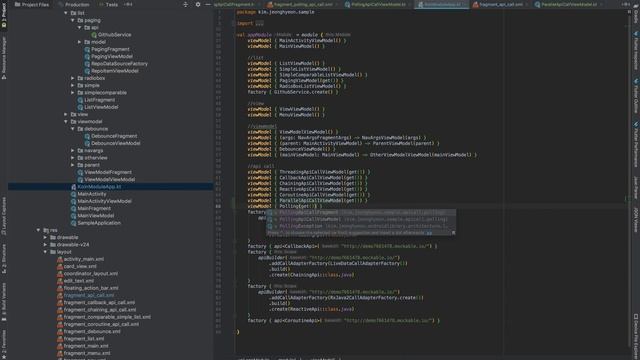This screenshot has width=640, height=360.
Task: Open the GithubService class file
Action: pyautogui.click(x=111, y=35)
